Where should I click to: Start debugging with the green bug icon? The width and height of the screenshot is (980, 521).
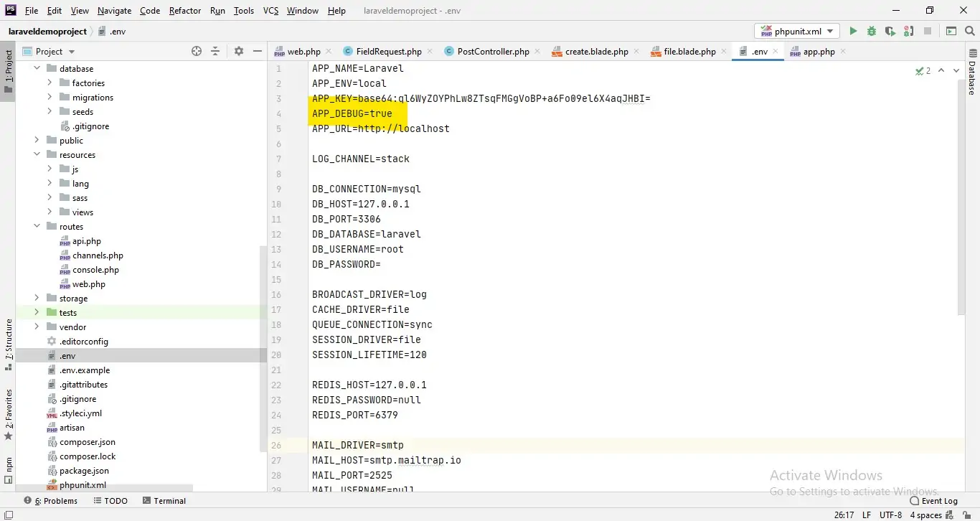pos(872,31)
